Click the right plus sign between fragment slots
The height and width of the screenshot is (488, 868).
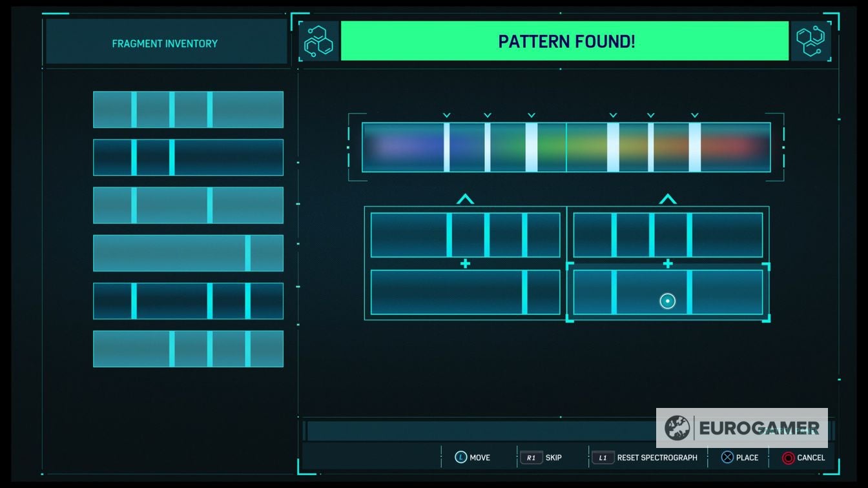667,264
